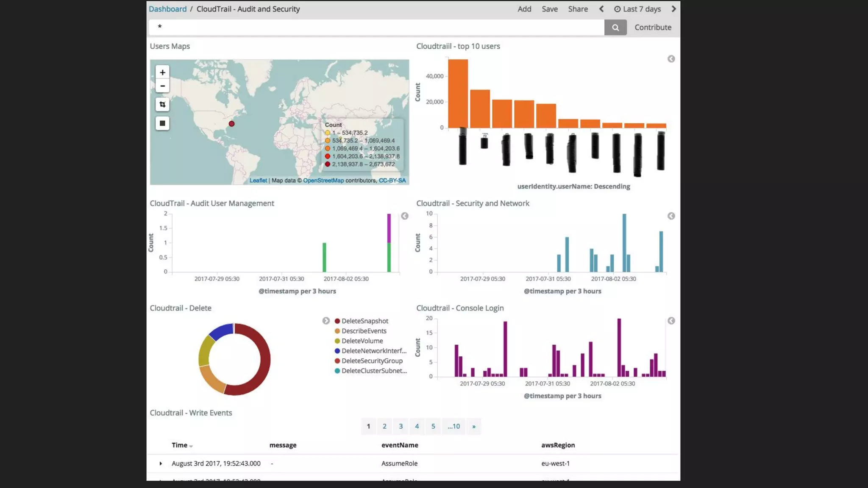Open the Last 7 days time picker
Image resolution: width=868 pixels, height=488 pixels.
(x=638, y=9)
